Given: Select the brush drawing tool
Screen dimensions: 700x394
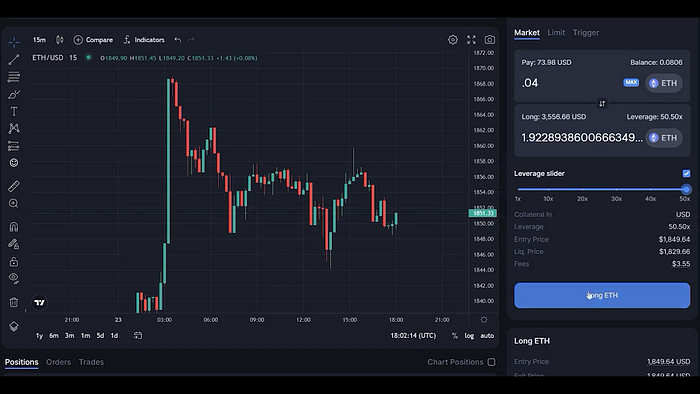Looking at the screenshot, I should tap(14, 94).
